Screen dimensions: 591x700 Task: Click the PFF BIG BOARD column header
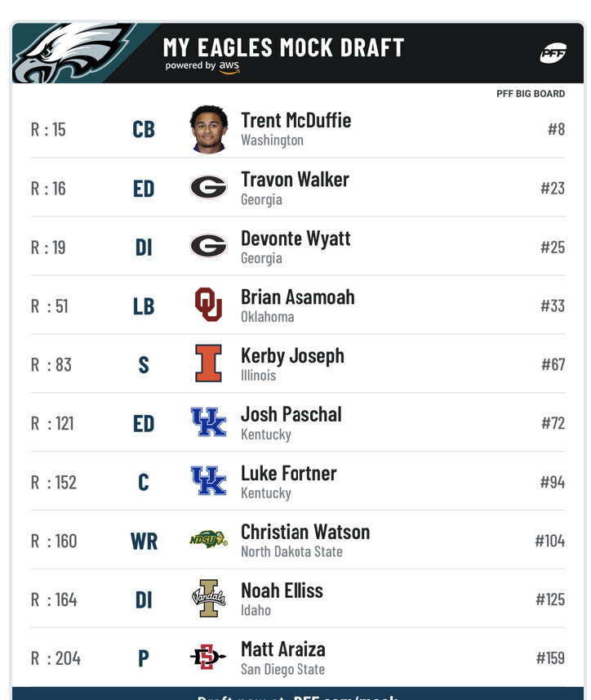click(x=531, y=94)
